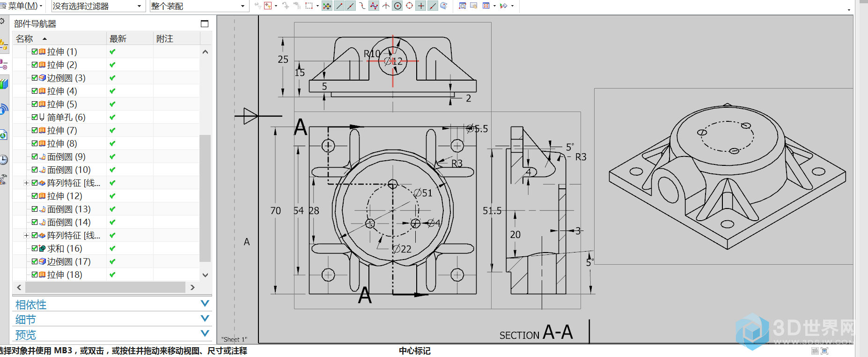Screen dimensions: 868x357
Task: Toggle Point on Curve snap icon
Action: (433, 6)
